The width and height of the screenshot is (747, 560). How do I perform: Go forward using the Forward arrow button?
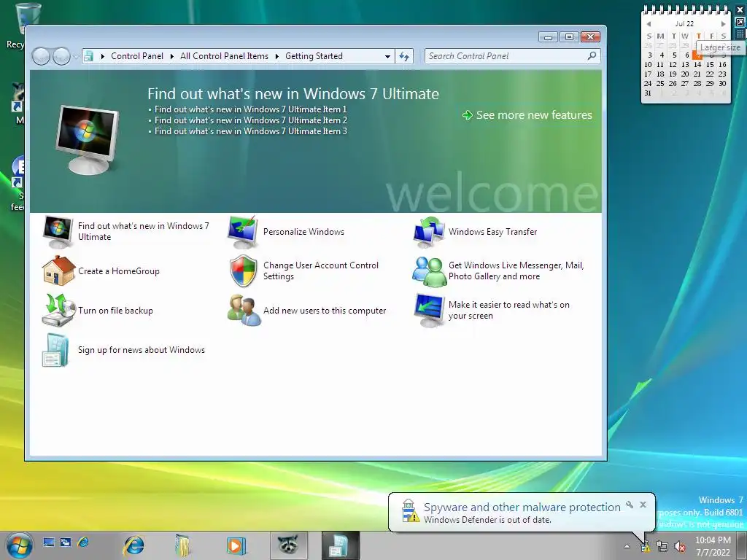[x=61, y=57]
